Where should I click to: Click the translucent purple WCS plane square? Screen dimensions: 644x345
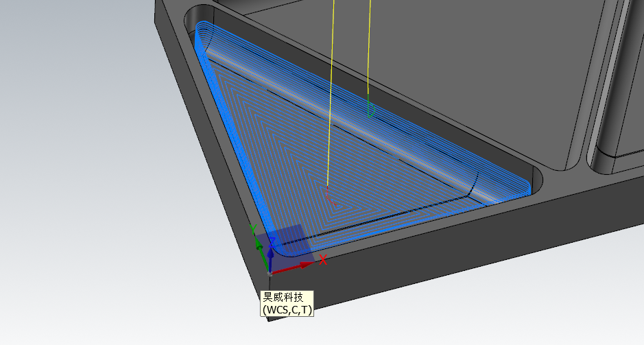tap(284, 247)
